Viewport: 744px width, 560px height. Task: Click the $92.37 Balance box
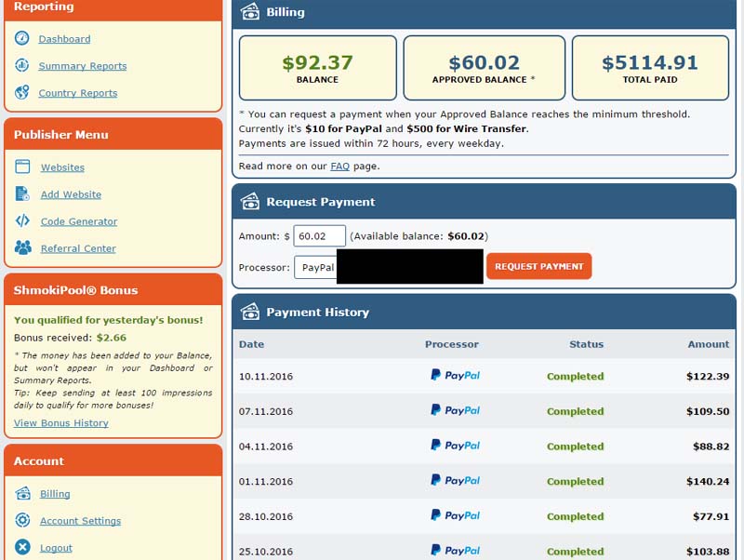pyautogui.click(x=318, y=68)
